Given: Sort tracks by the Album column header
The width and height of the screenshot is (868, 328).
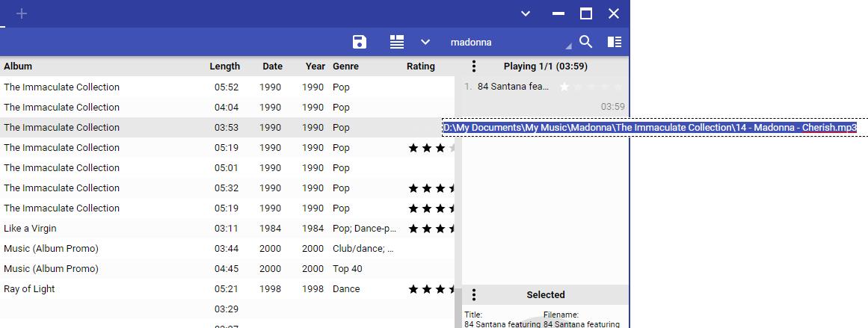Looking at the screenshot, I should point(18,66).
